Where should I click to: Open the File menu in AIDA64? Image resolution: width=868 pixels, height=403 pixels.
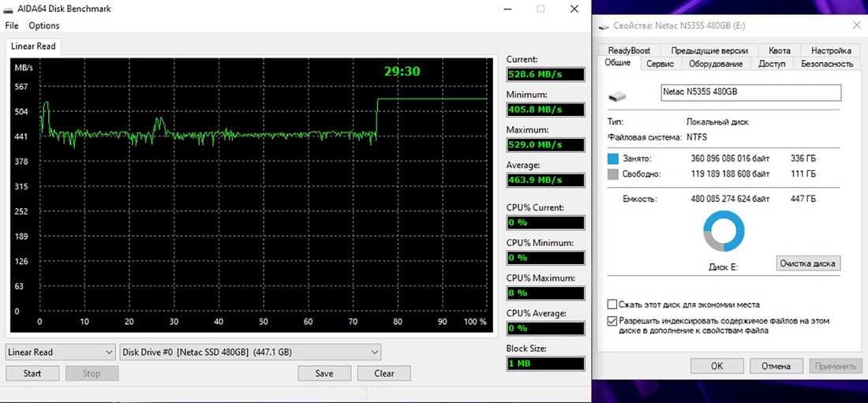pyautogui.click(x=12, y=26)
